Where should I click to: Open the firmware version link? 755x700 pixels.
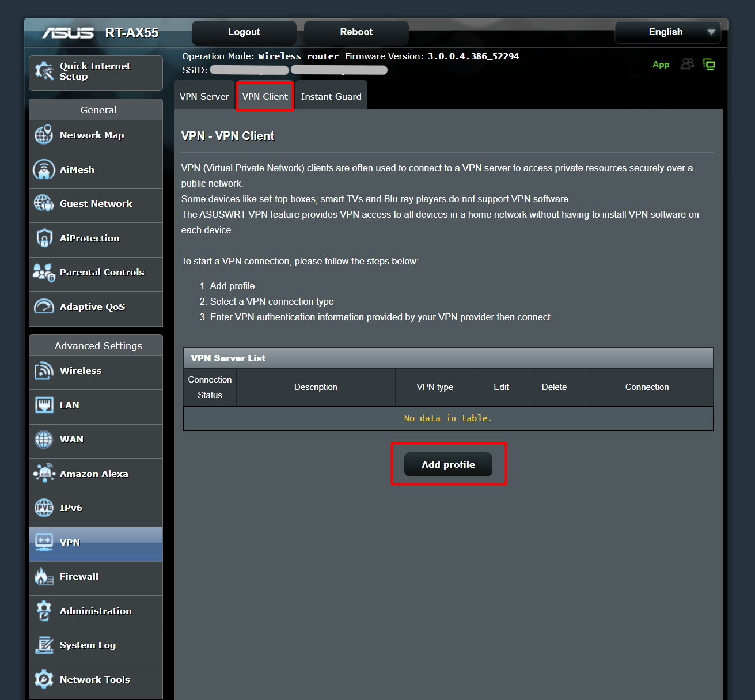[x=473, y=56]
